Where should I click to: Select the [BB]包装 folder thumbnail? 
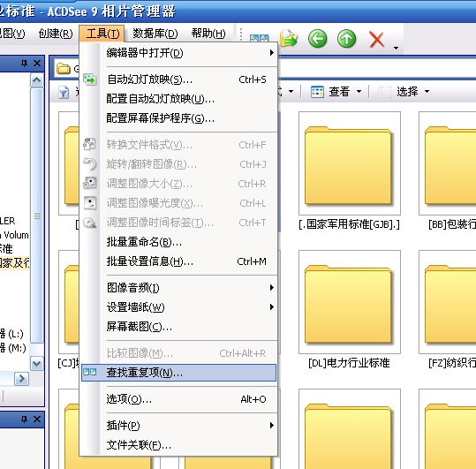(x=448, y=163)
